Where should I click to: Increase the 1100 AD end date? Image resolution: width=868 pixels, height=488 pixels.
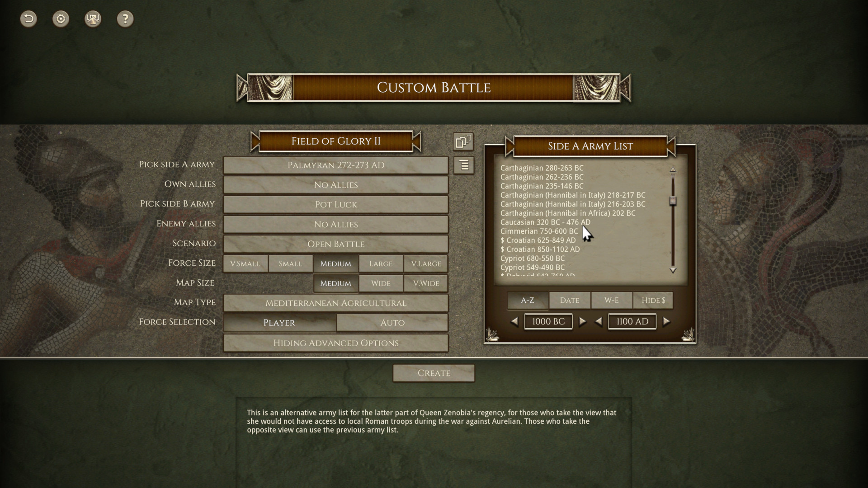(x=666, y=322)
